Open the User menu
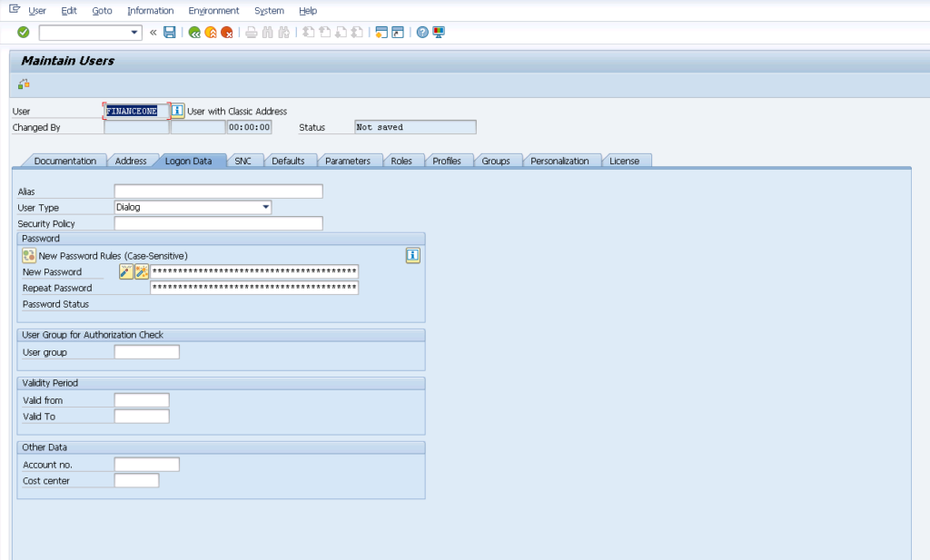The image size is (930, 560). 36,11
